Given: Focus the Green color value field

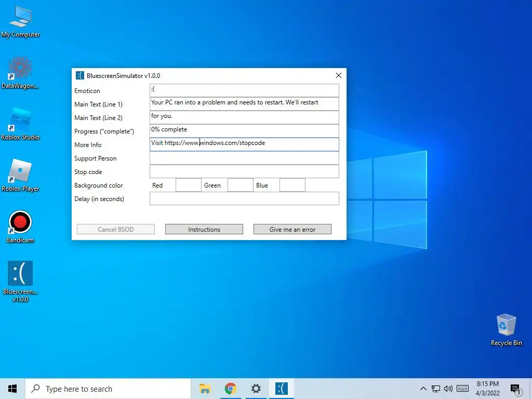Looking at the screenshot, I should pos(241,185).
